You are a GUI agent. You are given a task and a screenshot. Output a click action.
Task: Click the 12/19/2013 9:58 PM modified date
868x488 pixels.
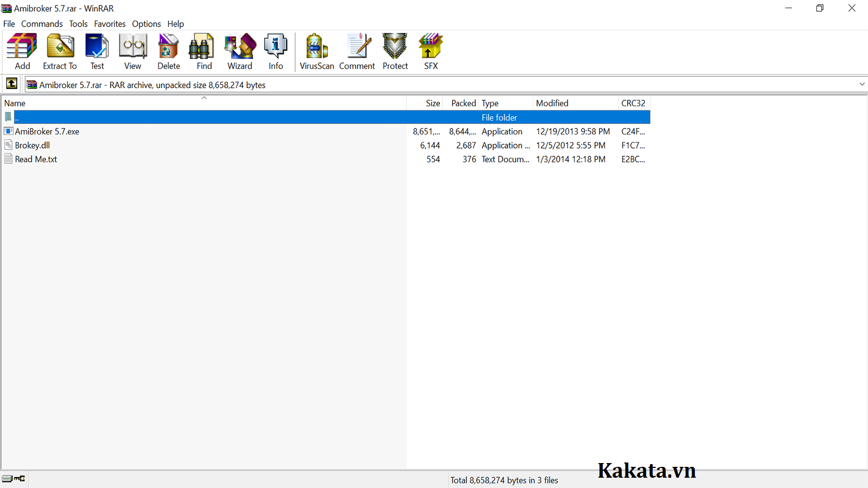point(573,131)
